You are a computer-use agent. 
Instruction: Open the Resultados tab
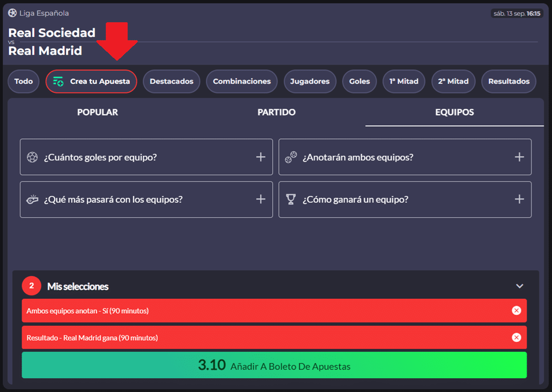click(509, 81)
